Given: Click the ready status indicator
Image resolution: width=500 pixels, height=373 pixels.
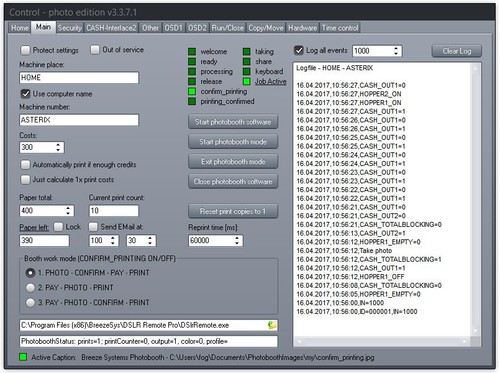Looking at the screenshot, I should click(x=192, y=61).
